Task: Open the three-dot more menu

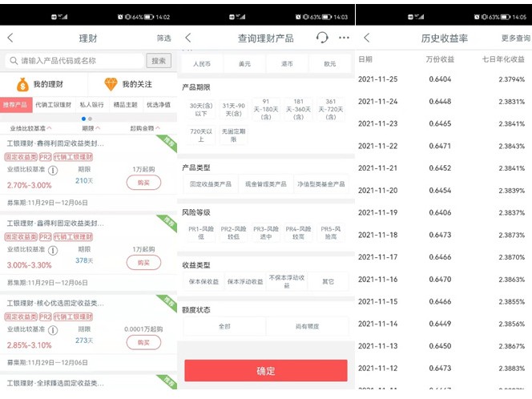Action: [x=344, y=38]
